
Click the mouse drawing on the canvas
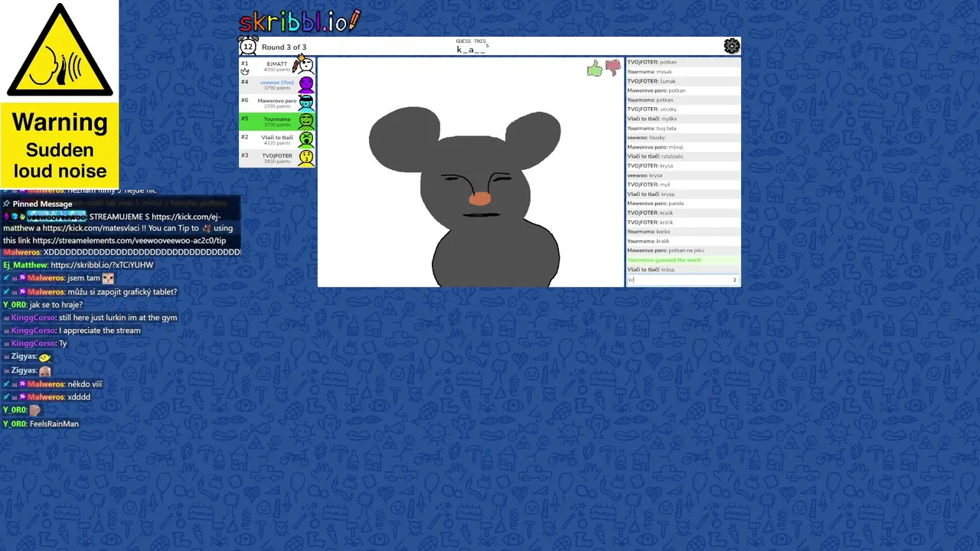465,197
